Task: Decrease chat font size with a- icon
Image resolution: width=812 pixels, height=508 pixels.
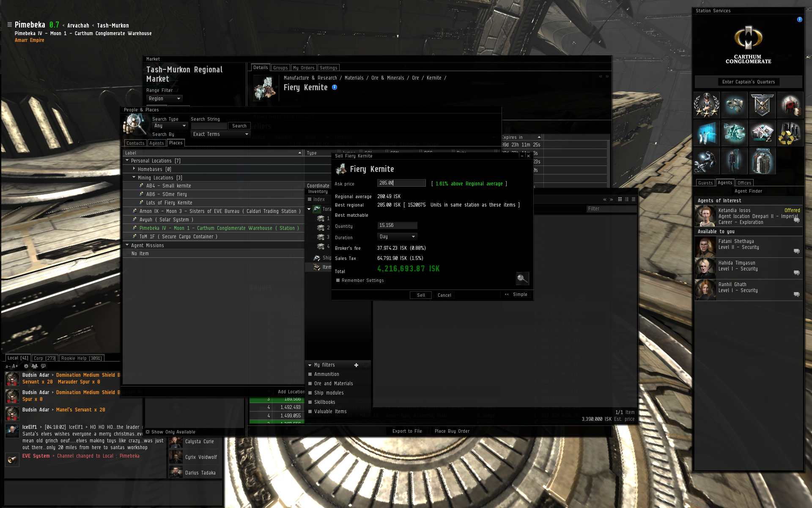Action: (x=8, y=366)
